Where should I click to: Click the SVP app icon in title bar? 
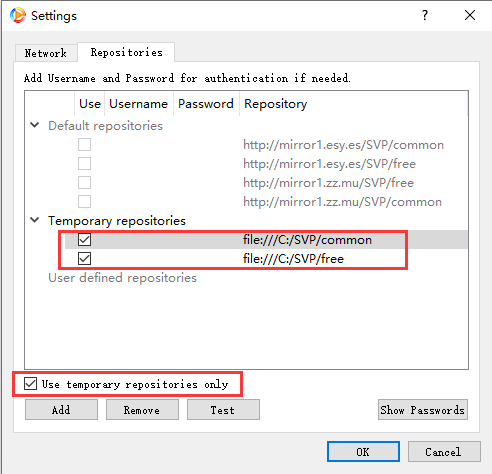click(x=18, y=15)
